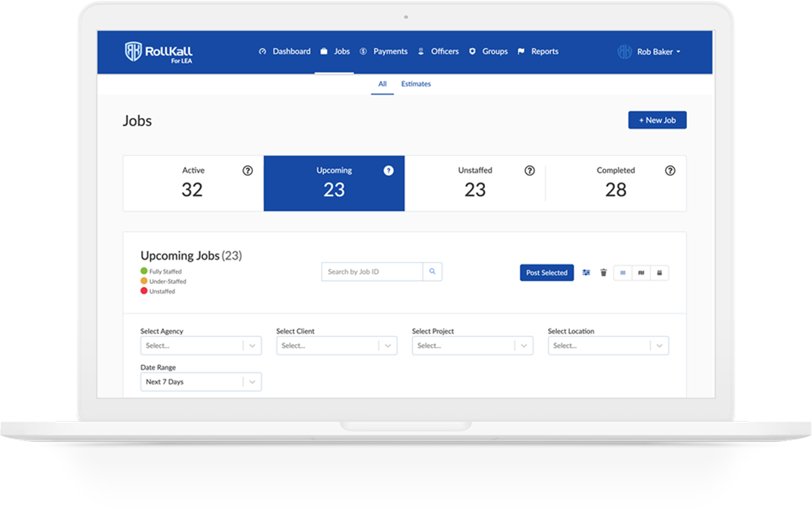Open the Select Agency dropdown

(x=201, y=345)
